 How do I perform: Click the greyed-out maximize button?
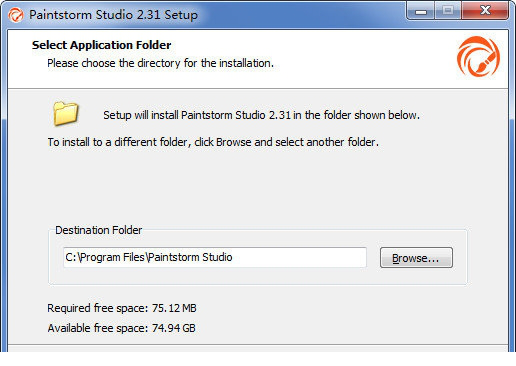[448, 11]
